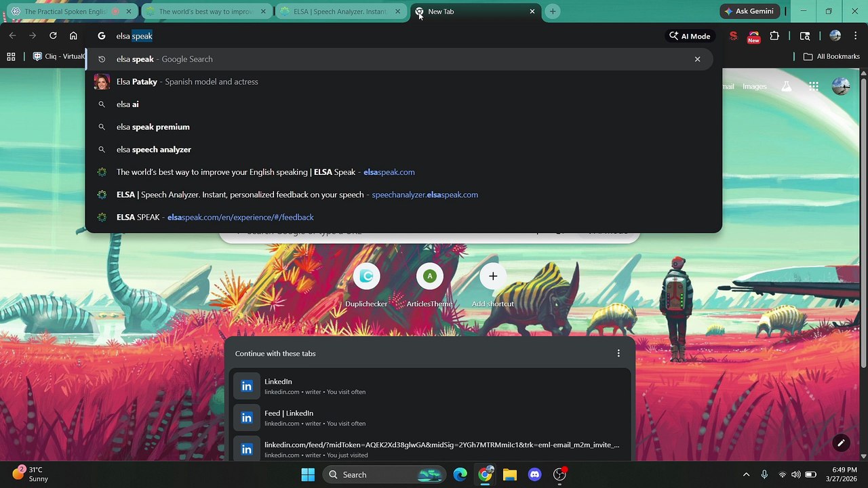Open the Wi-Fi network tray icon
The image size is (868, 488).
coord(783,474)
